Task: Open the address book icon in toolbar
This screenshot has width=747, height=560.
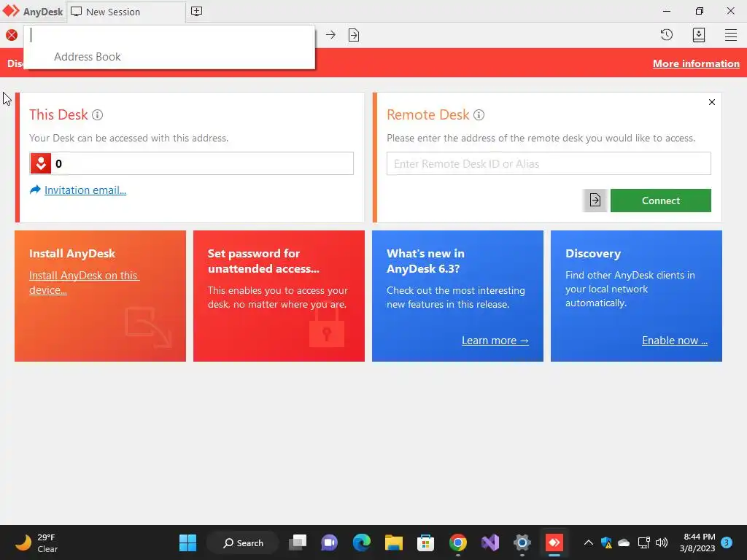Action: click(698, 35)
